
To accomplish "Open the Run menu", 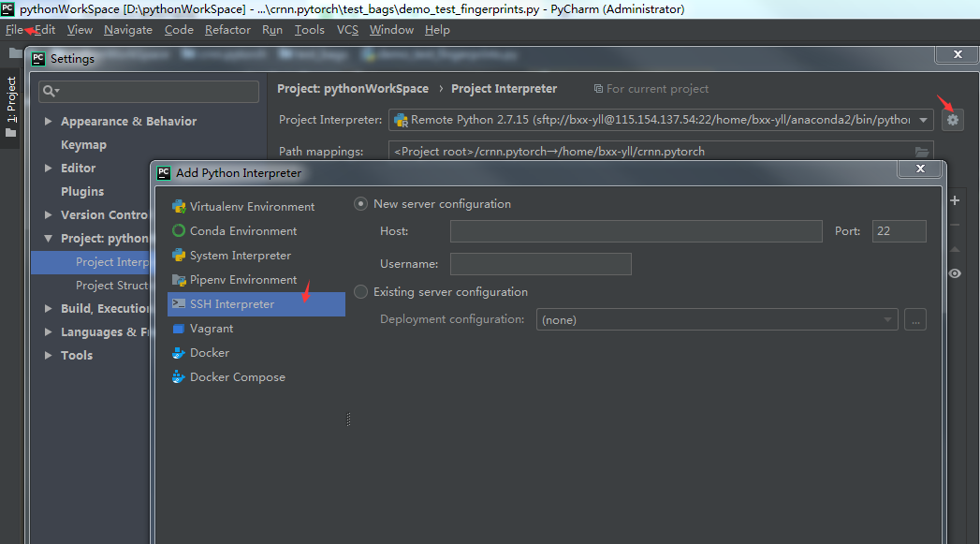I will (272, 29).
